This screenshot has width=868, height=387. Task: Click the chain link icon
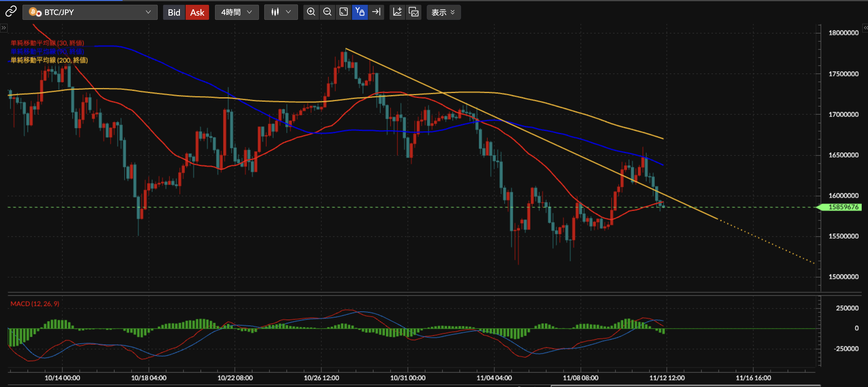11,12
